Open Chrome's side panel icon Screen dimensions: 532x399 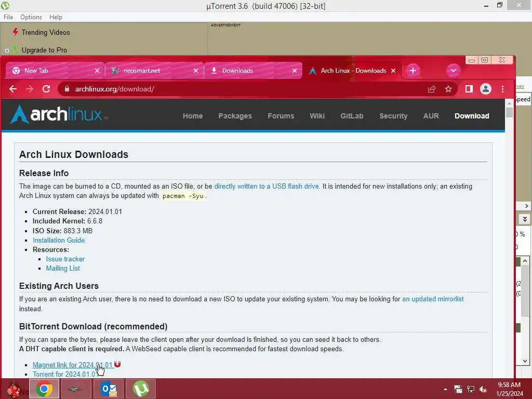pyautogui.click(x=469, y=89)
